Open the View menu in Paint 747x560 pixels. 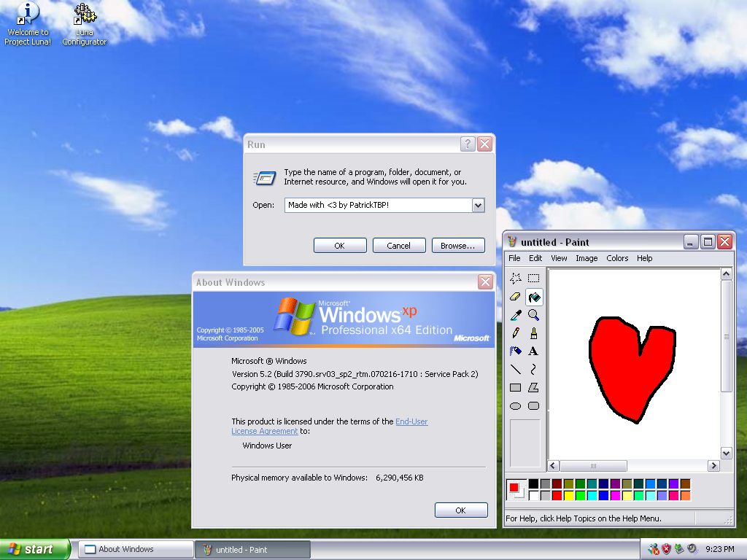(x=559, y=258)
